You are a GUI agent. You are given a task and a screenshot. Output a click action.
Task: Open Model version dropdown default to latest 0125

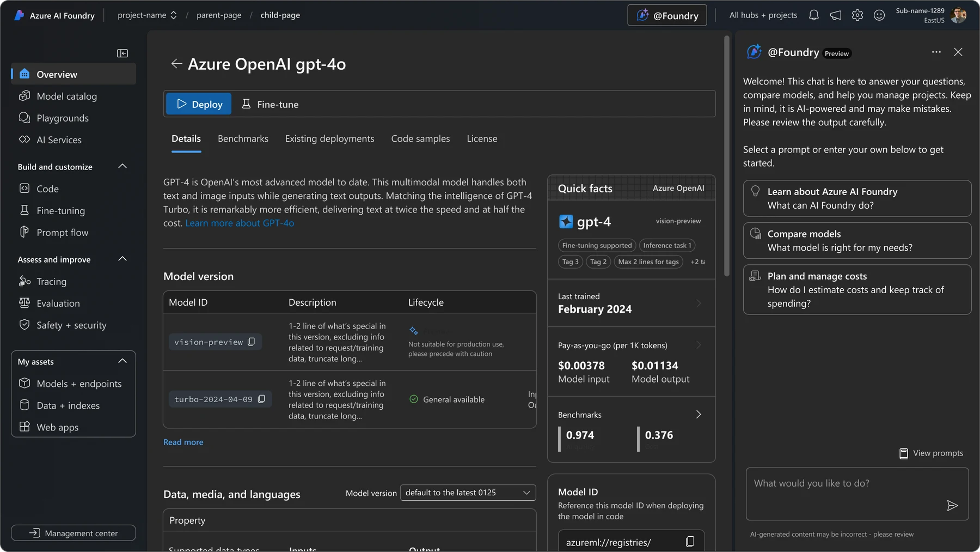tap(468, 493)
